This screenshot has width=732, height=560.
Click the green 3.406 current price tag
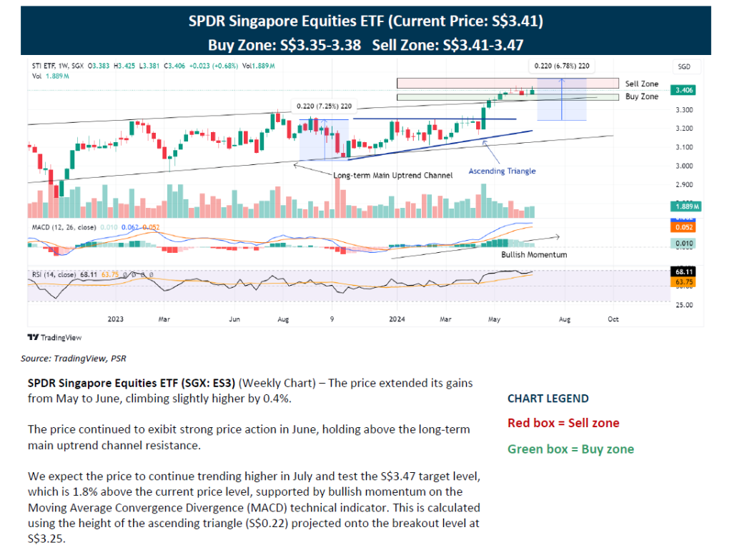point(682,91)
